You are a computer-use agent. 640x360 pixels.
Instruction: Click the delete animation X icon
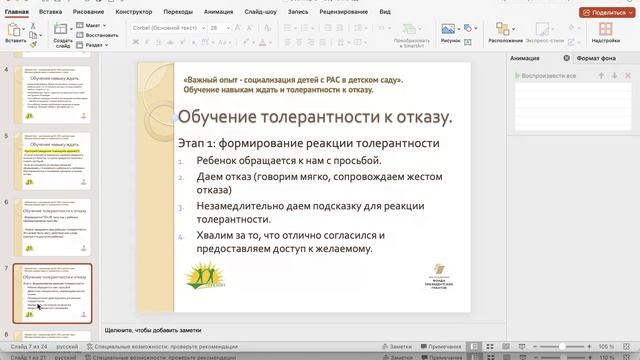[628, 76]
